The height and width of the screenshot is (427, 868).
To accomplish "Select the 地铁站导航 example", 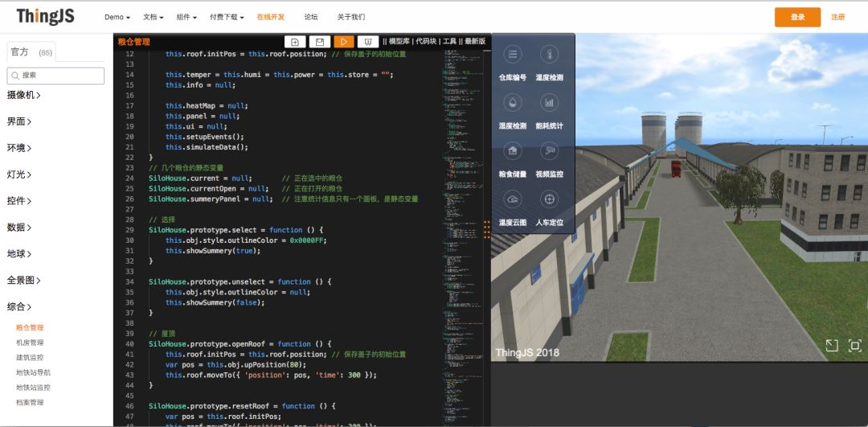I will [x=33, y=373].
